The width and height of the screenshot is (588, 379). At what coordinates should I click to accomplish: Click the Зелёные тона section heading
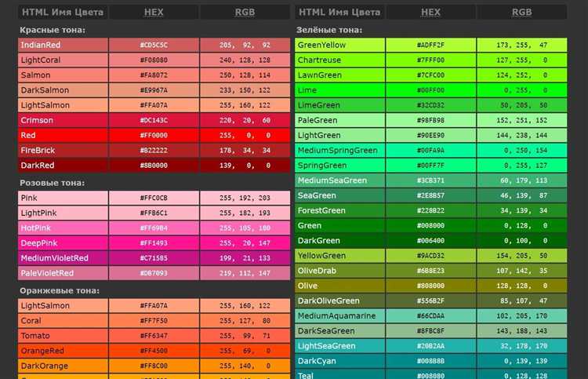329,30
